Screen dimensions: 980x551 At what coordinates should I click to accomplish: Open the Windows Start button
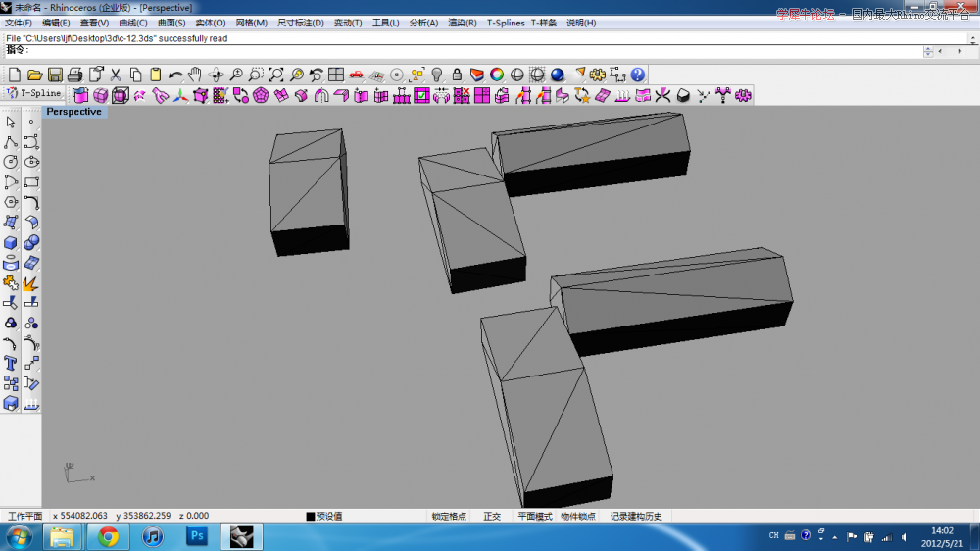[x=20, y=536]
